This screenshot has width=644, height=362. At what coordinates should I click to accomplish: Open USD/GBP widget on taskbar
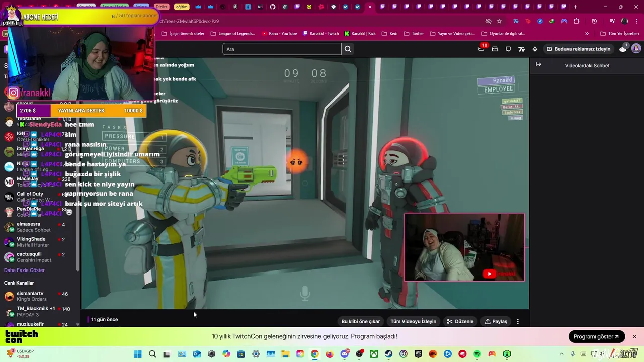click(x=20, y=354)
